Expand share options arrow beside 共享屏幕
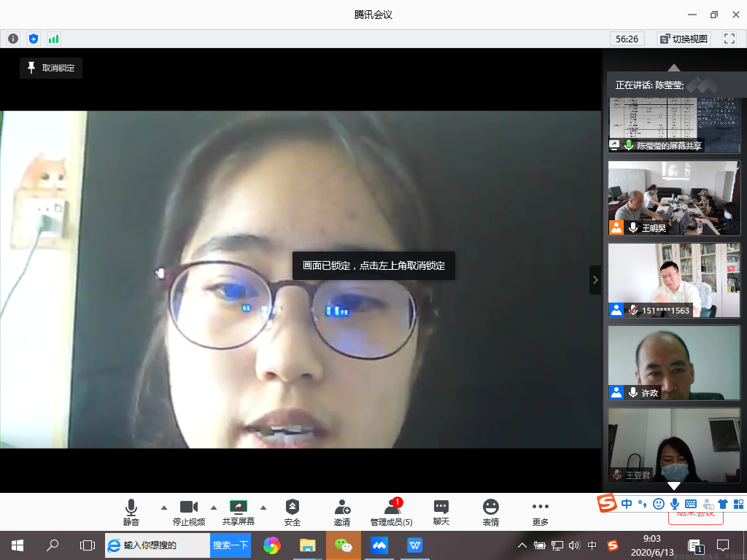The width and height of the screenshot is (747, 560). coord(263,507)
